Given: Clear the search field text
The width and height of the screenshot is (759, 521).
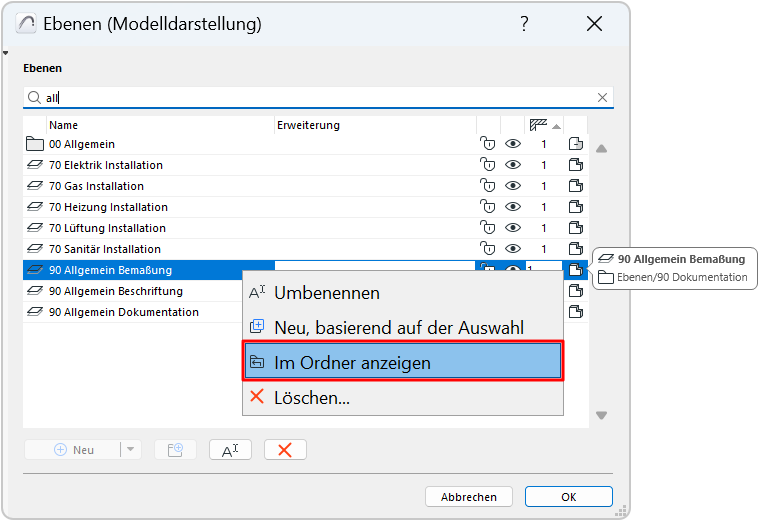Looking at the screenshot, I should [x=602, y=98].
